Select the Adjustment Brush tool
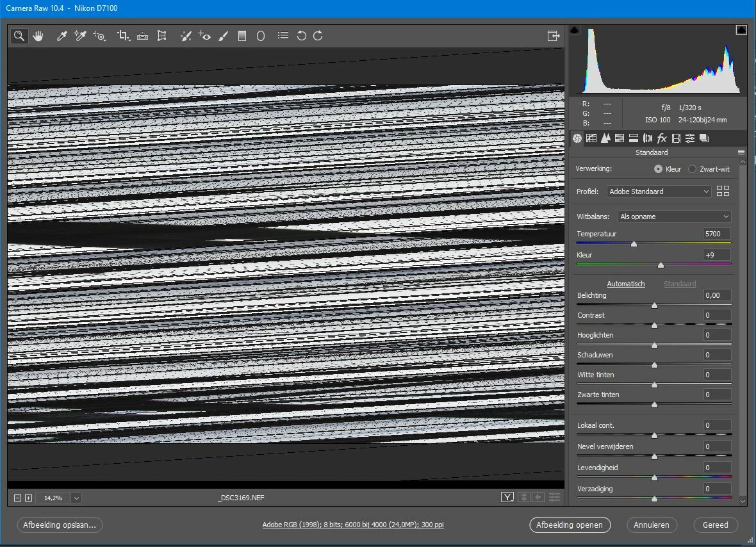 [223, 36]
